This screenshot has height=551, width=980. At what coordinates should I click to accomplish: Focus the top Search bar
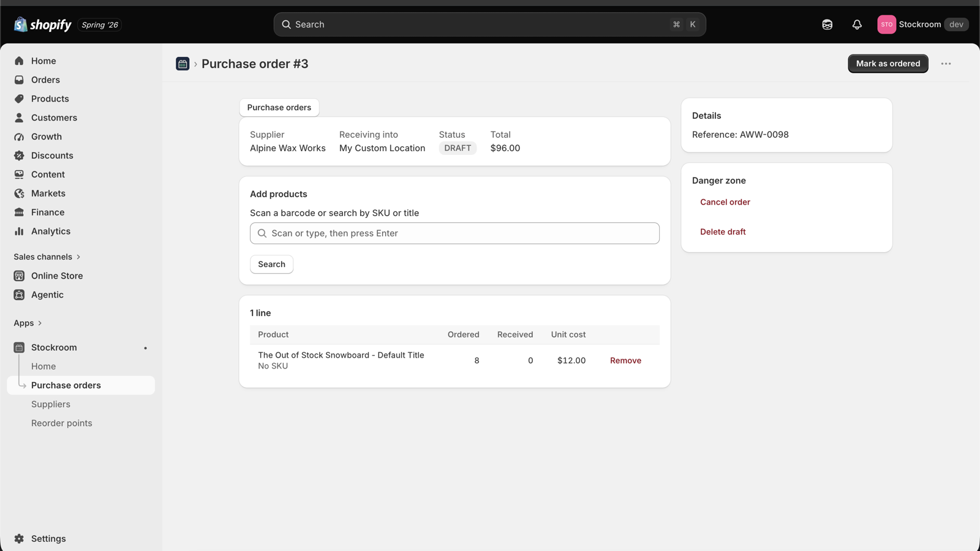click(x=489, y=24)
